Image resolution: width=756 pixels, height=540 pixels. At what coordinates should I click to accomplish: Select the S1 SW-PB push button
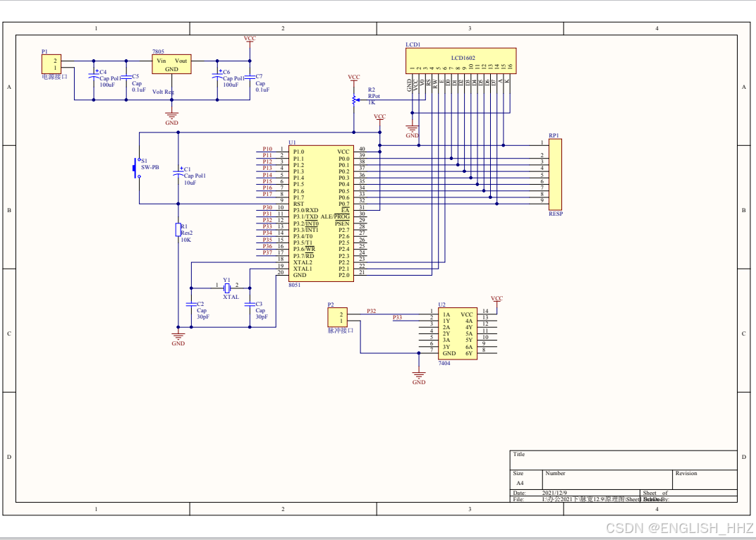click(137, 168)
